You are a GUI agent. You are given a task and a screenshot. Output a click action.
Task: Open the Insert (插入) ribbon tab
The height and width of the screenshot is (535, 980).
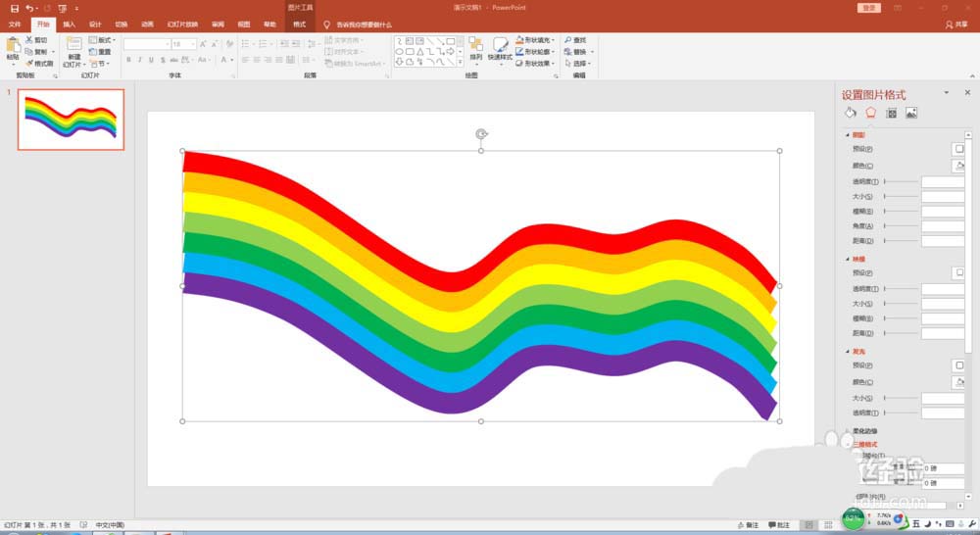(69, 24)
